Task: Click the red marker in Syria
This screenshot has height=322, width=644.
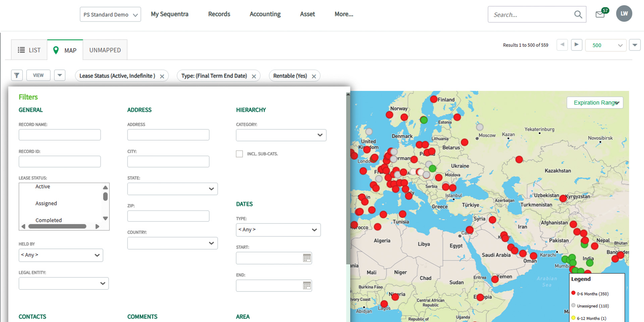Action: [492, 220]
